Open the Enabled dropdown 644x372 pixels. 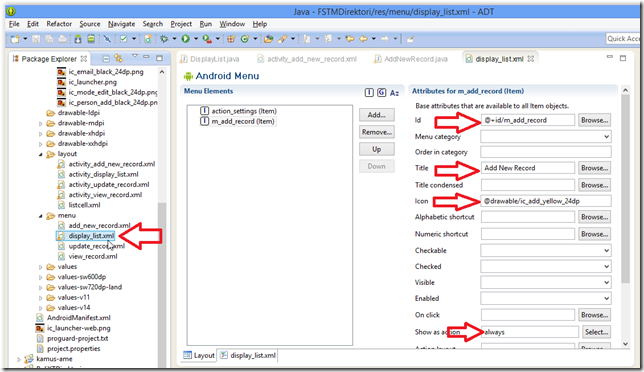click(546, 299)
